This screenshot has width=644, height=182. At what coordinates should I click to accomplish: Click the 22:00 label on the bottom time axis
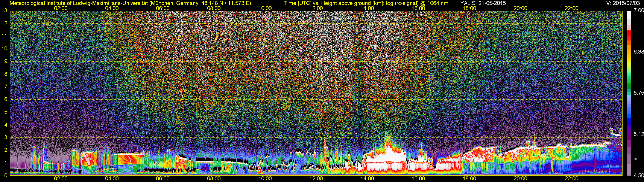click(x=571, y=179)
